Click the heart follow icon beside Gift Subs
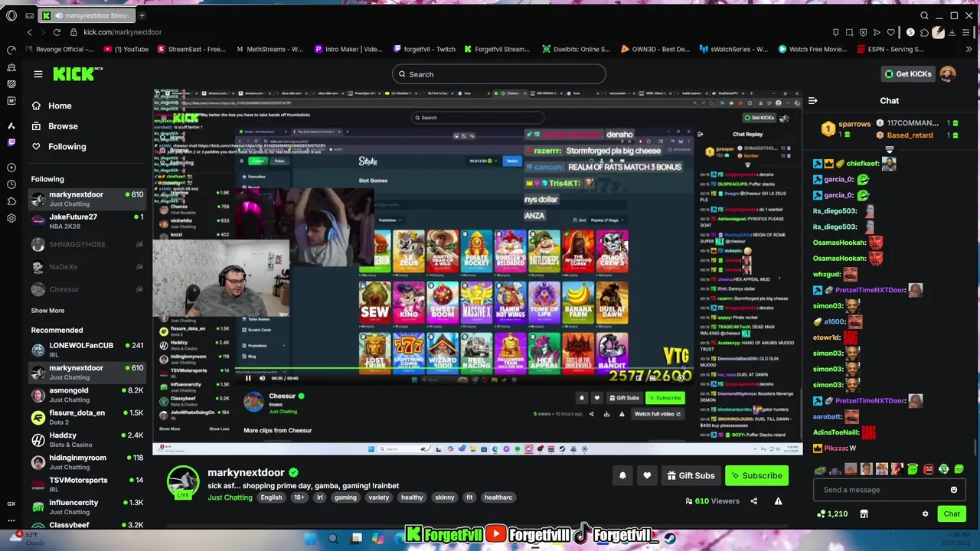Viewport: 980px width, 551px height. click(647, 475)
